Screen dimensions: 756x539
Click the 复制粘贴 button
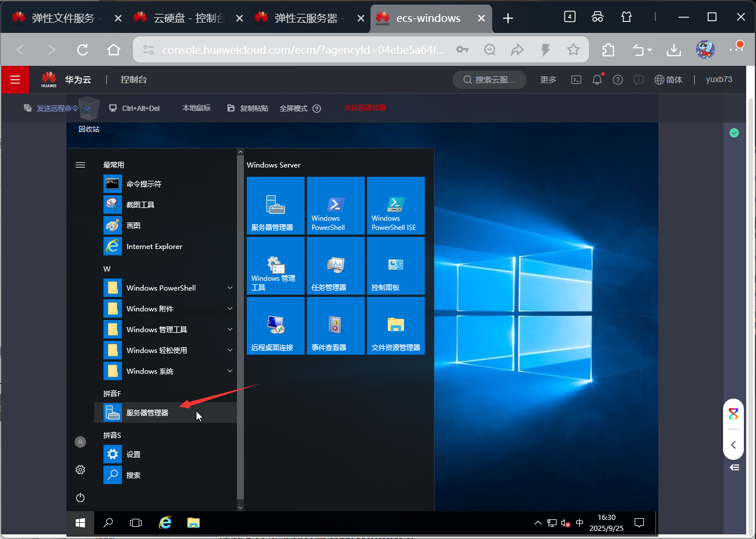(x=247, y=108)
